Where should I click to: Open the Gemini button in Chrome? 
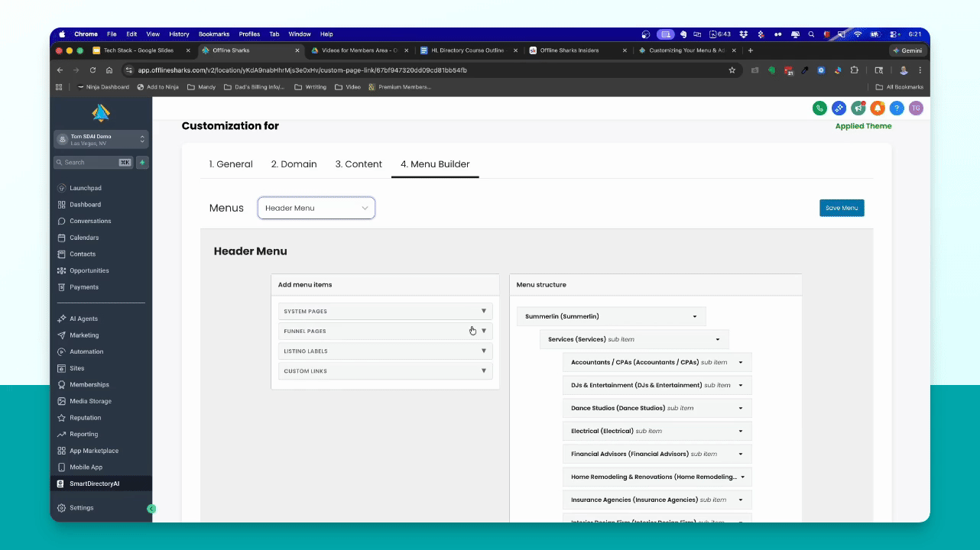point(908,50)
